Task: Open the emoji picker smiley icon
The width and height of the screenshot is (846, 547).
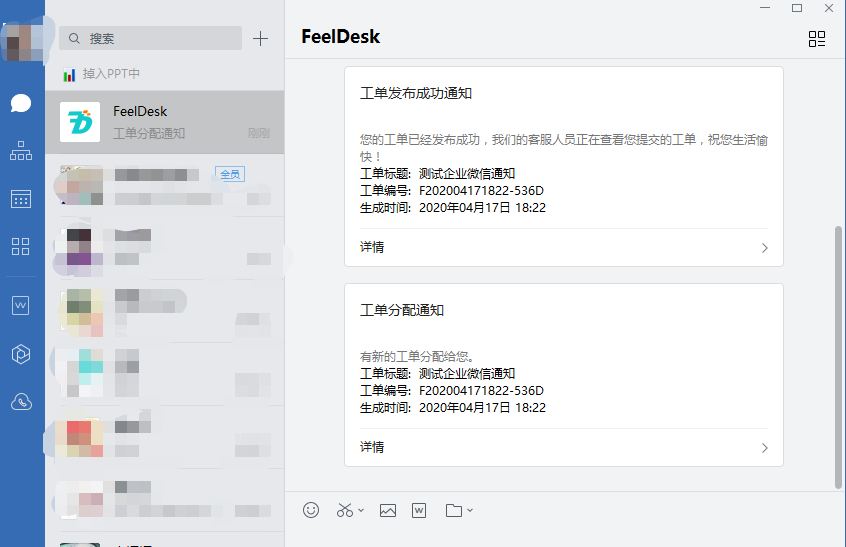Action: pos(311,510)
